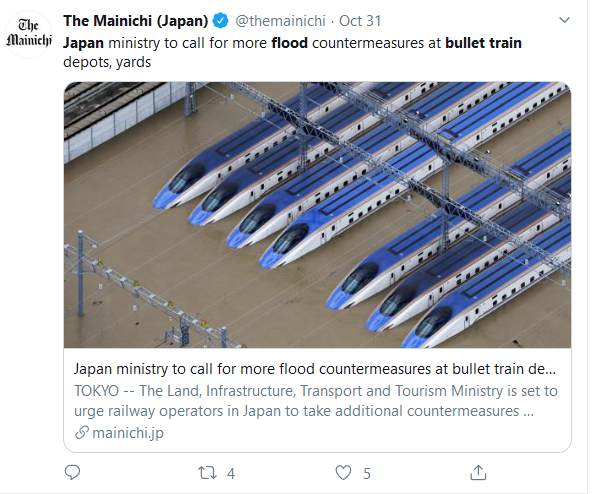The image size is (605, 494).
Task: Click bold "bullet train" in the tweet text
Action: 484,43
